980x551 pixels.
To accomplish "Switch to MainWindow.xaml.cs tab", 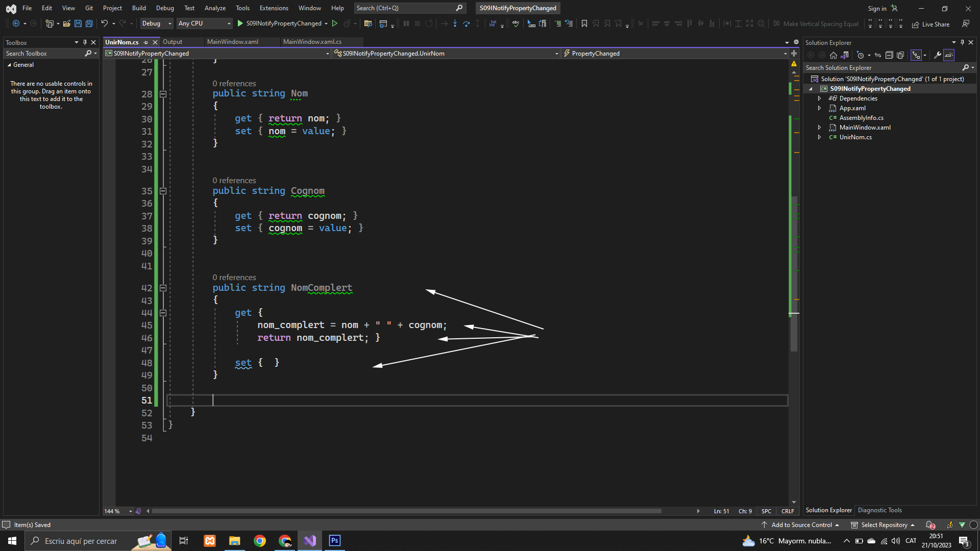I will coord(312,42).
